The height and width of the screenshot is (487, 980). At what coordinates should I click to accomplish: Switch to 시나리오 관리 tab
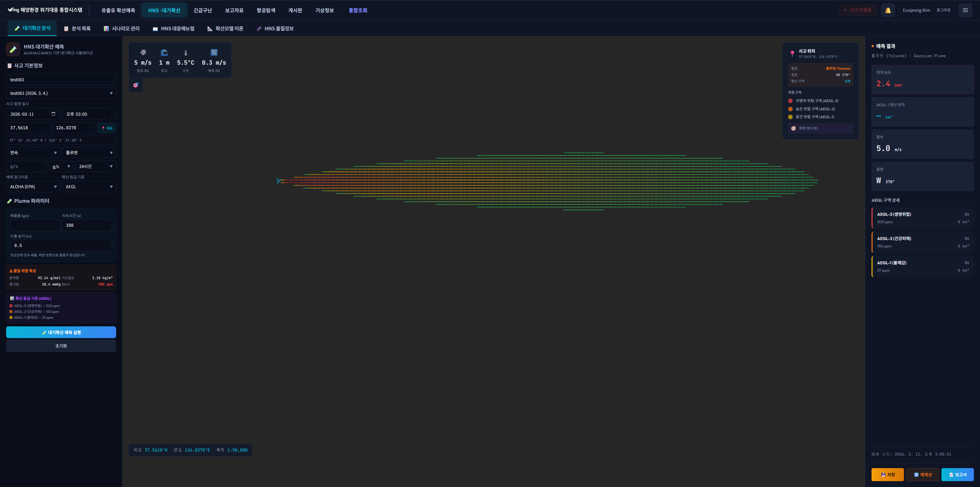121,29
